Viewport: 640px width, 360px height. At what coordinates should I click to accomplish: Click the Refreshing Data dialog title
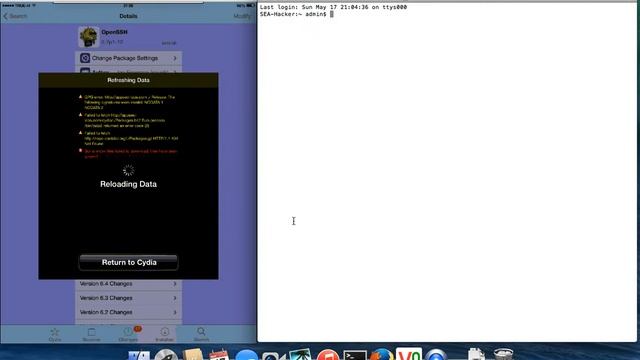point(129,80)
